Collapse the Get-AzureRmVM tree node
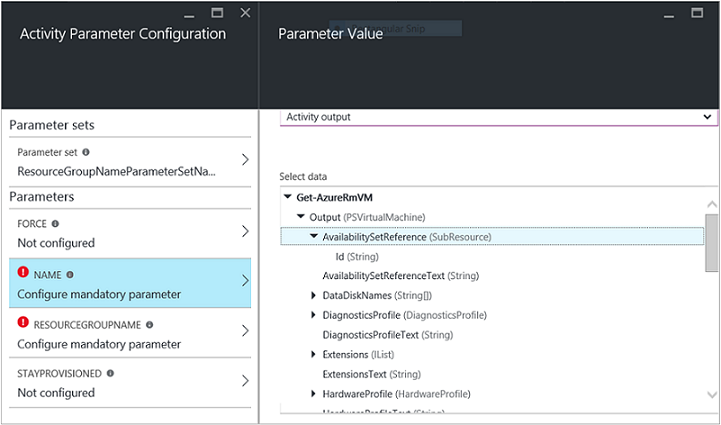The width and height of the screenshot is (721, 425). click(x=289, y=197)
